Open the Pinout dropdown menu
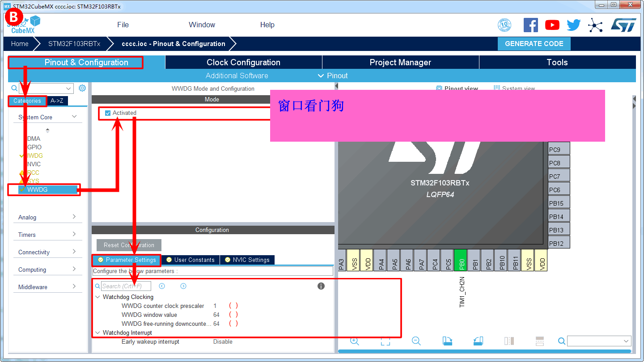 click(333, 76)
